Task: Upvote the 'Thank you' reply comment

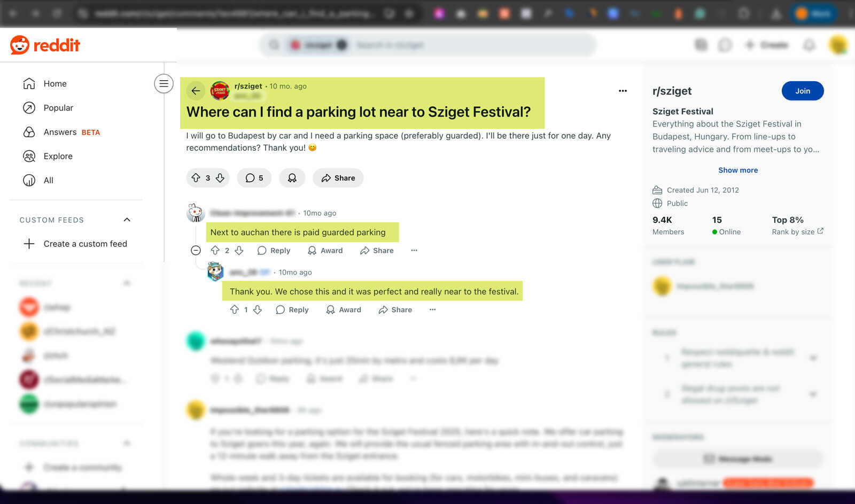Action: click(x=234, y=309)
